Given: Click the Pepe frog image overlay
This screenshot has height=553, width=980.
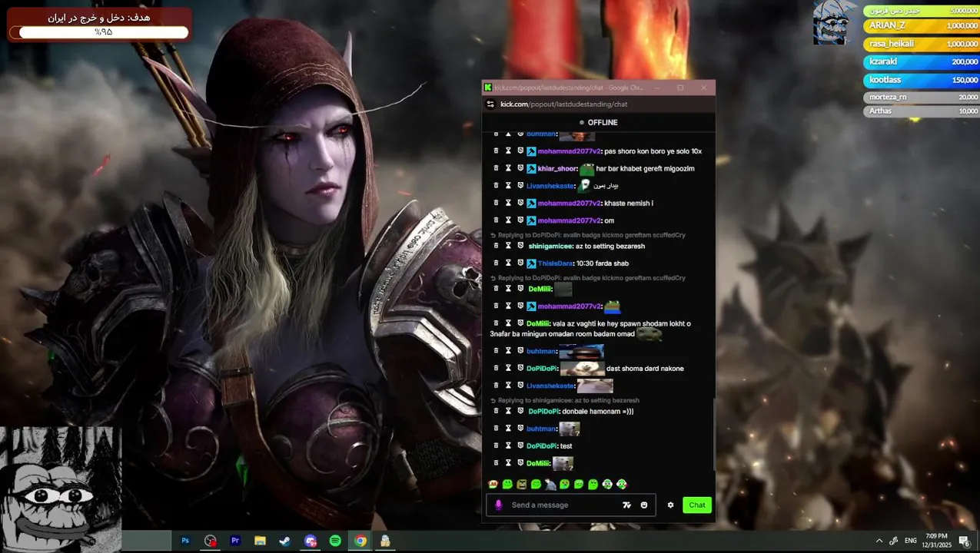Looking at the screenshot, I should pos(61,489).
